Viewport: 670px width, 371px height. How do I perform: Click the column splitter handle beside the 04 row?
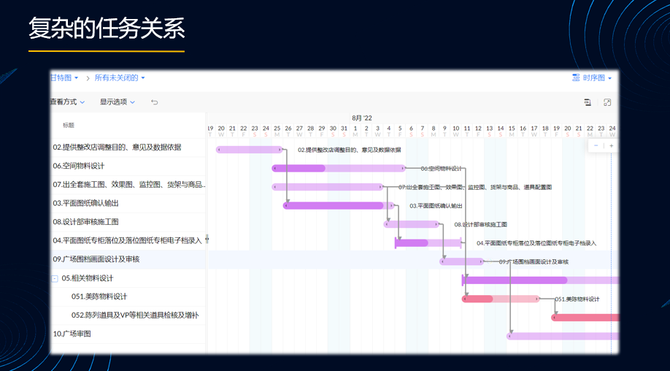[x=207, y=239]
